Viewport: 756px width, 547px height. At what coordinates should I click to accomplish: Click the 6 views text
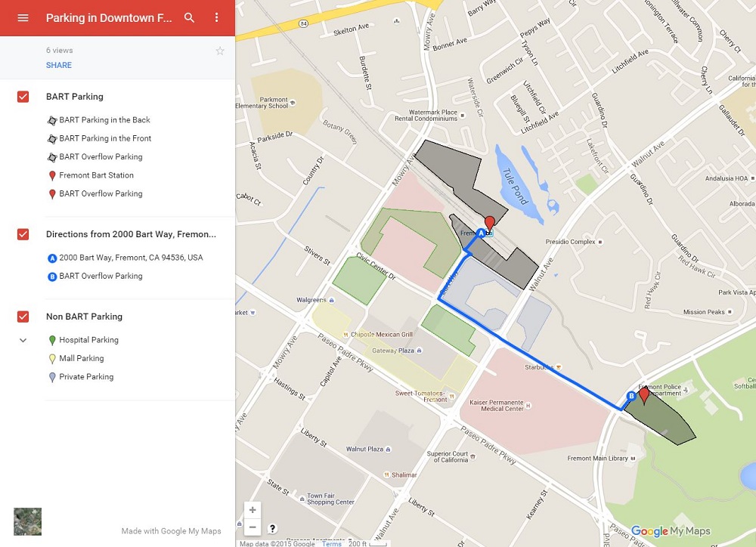coord(59,50)
